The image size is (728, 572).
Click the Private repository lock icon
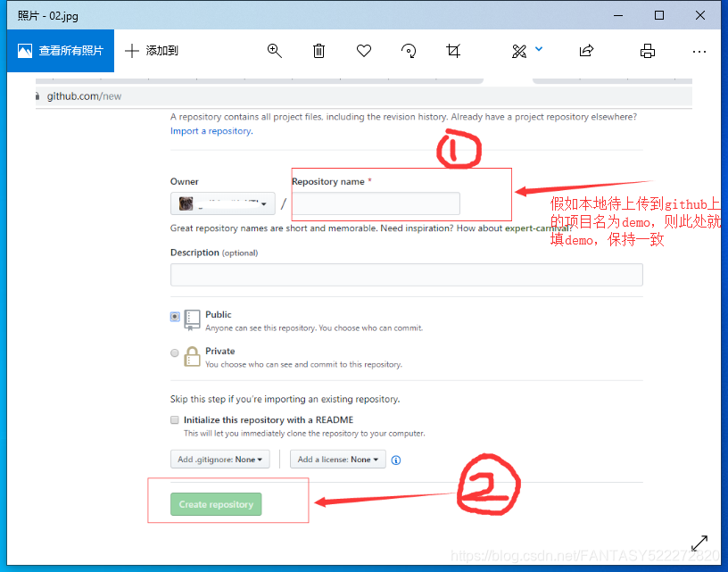tap(192, 357)
